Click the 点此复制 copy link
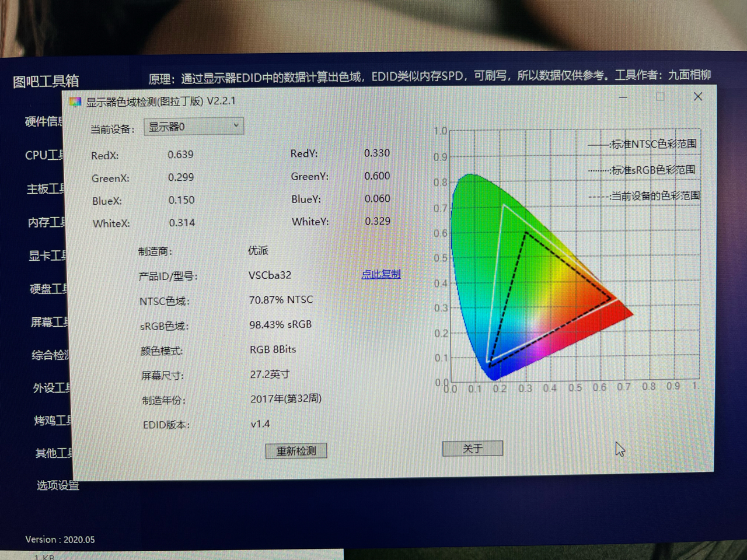747x560 pixels. pos(381,274)
